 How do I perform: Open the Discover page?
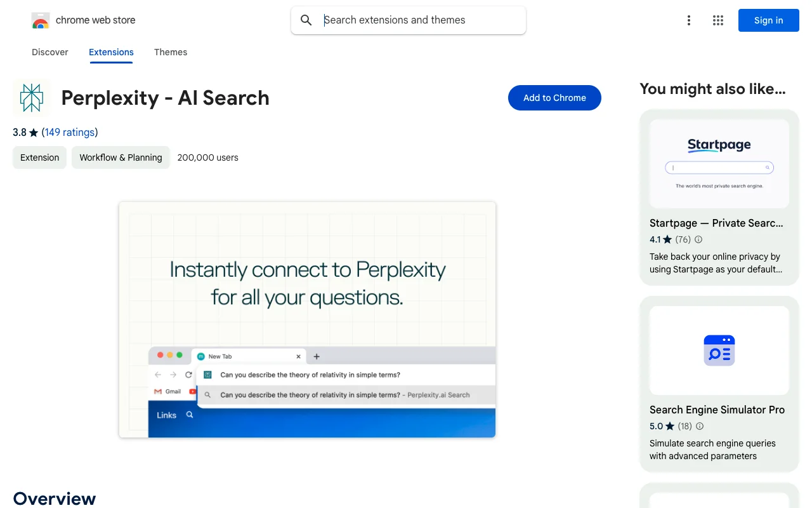point(49,52)
